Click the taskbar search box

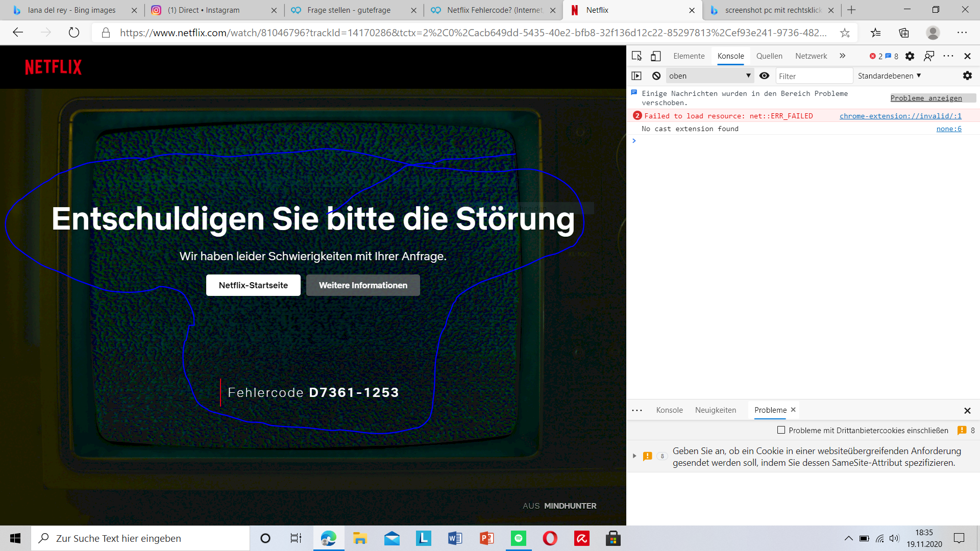point(140,538)
